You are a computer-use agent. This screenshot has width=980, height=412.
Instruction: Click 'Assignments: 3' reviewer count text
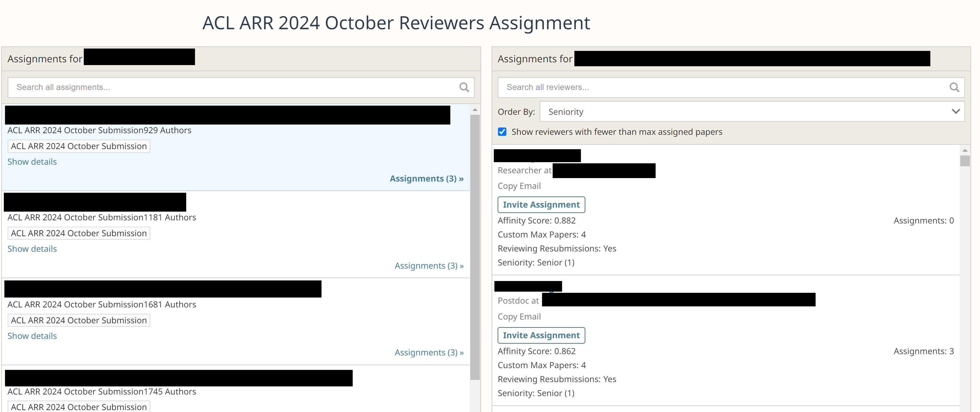(x=923, y=351)
